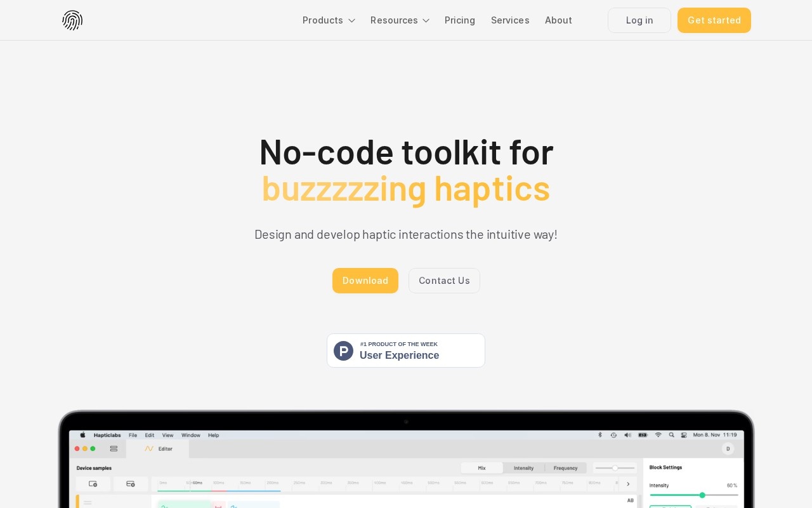Image resolution: width=812 pixels, height=508 pixels.
Task: Click the Spotlight search icon in preview
Action: [x=672, y=435]
